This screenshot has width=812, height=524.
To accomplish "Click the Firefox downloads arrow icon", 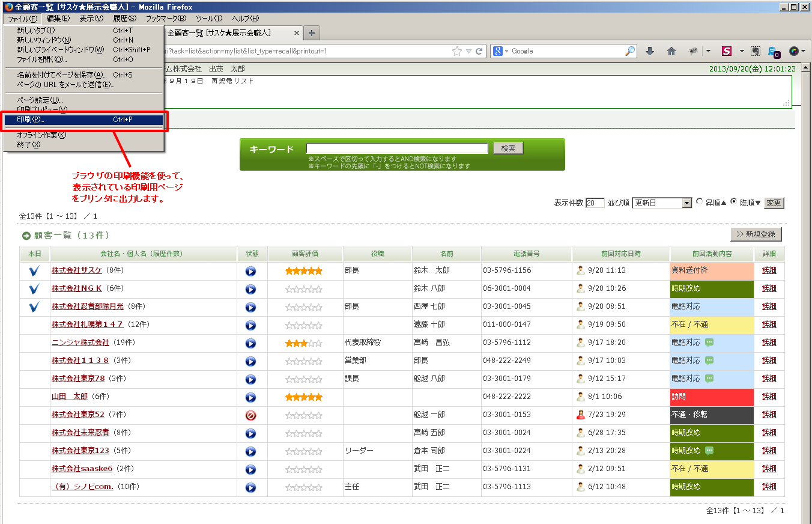I will coord(649,51).
